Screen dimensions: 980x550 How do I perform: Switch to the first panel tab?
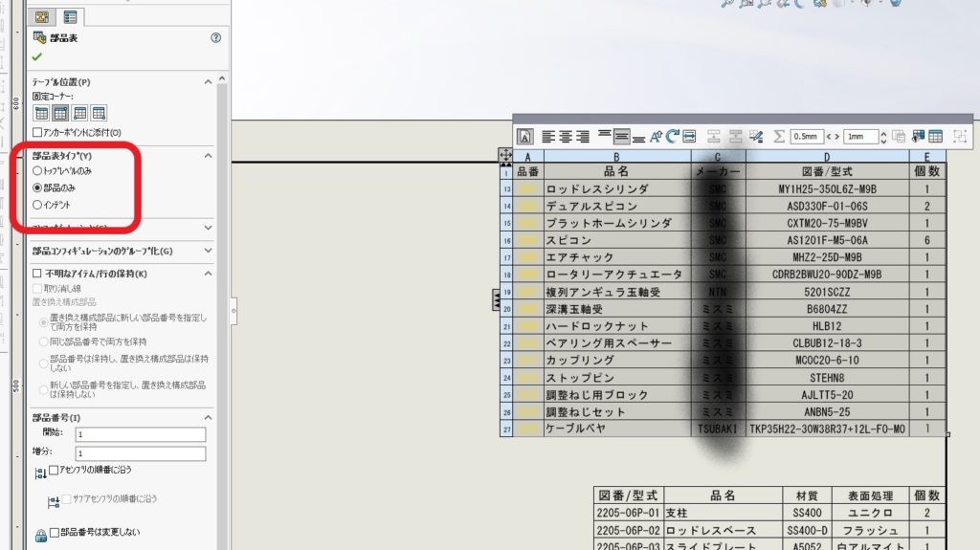coord(42,16)
